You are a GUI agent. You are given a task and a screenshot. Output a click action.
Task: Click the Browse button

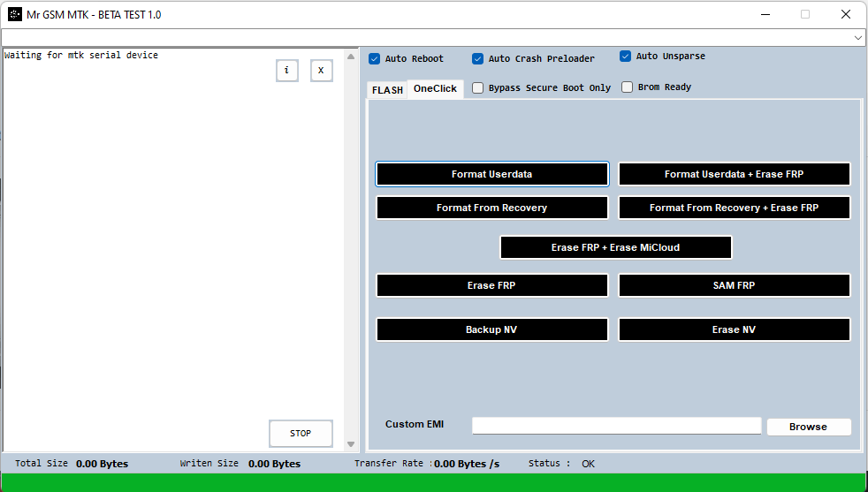click(x=808, y=427)
